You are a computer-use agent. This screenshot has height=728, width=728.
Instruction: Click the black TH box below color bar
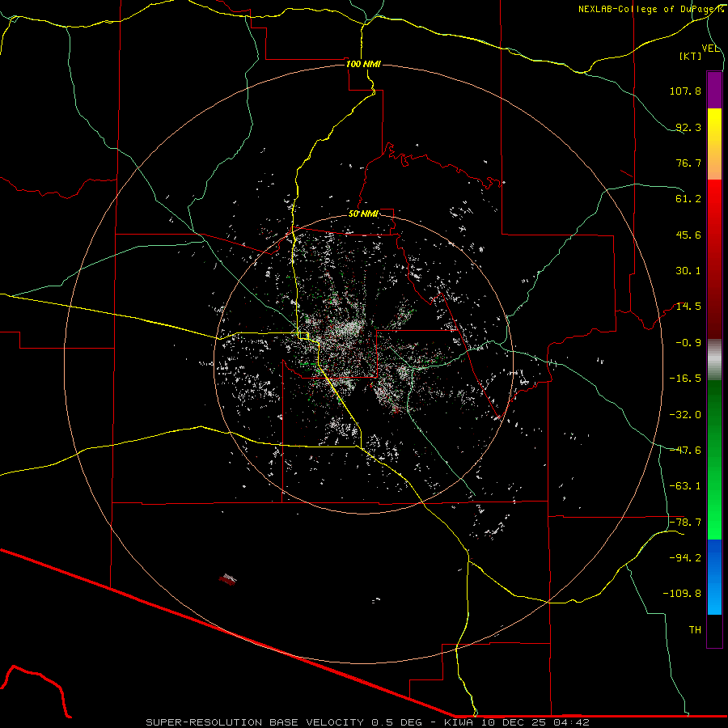click(714, 631)
